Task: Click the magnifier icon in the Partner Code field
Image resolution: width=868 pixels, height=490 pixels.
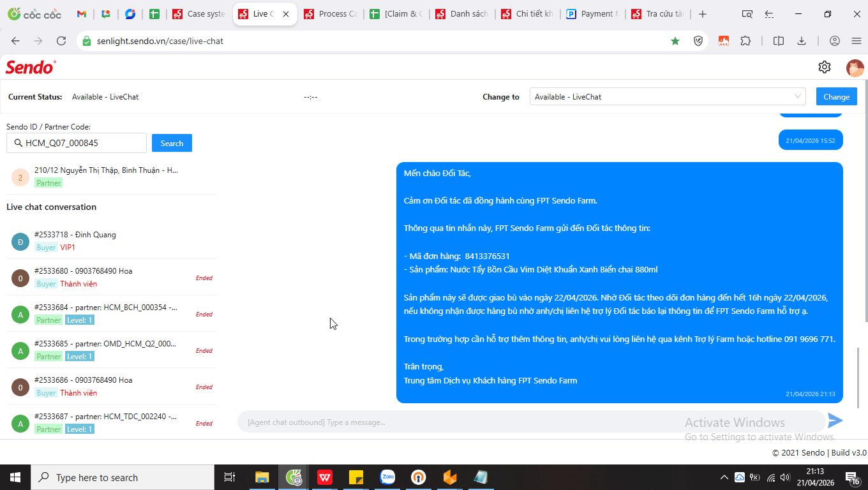Action: tap(18, 143)
